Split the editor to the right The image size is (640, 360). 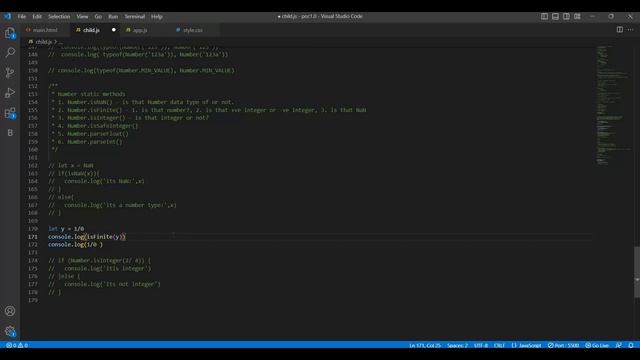tap(620, 30)
